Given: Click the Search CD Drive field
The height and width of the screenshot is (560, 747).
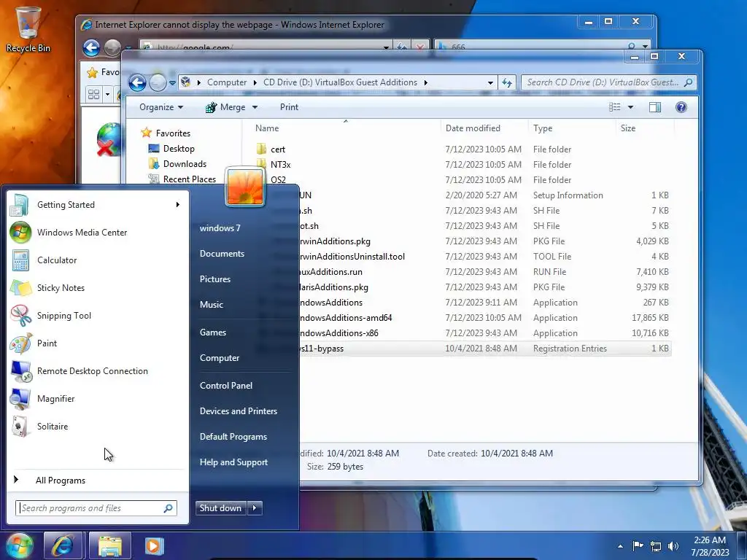Looking at the screenshot, I should pyautogui.click(x=609, y=83).
